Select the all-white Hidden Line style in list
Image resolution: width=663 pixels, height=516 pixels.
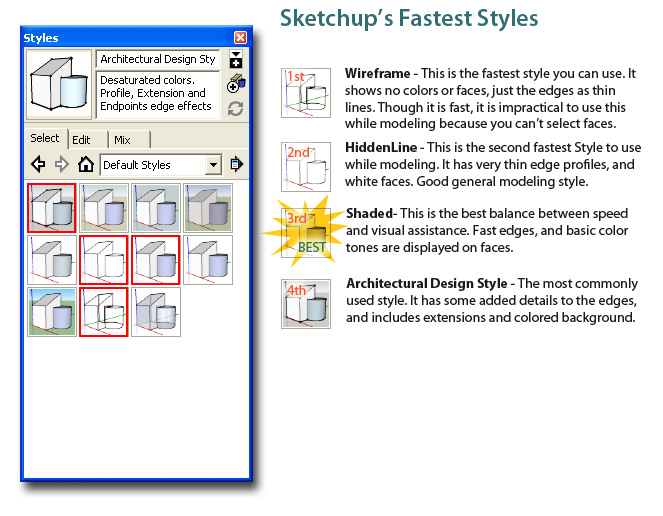[x=104, y=260]
